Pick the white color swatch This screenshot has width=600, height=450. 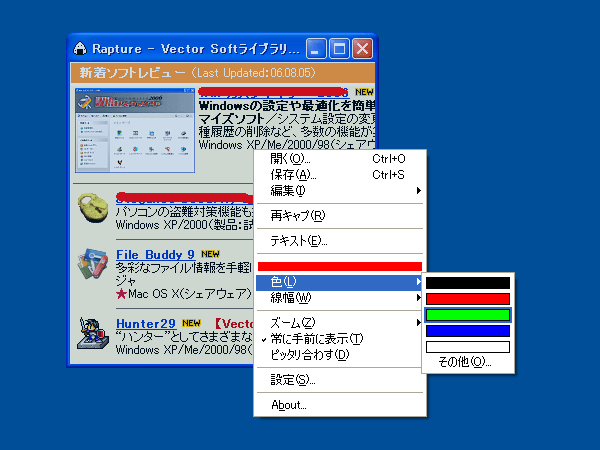coord(468,347)
